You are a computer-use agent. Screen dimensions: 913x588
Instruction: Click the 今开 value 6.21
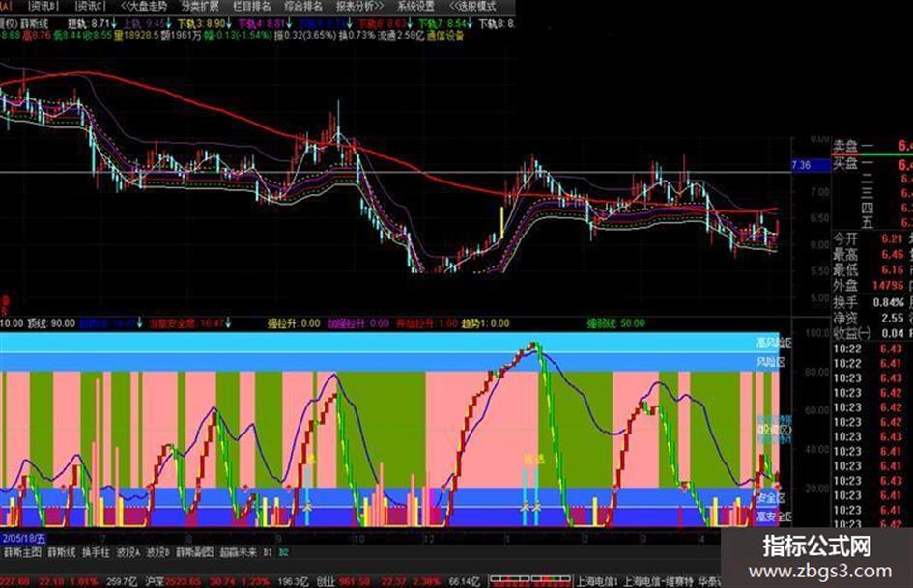click(x=892, y=238)
